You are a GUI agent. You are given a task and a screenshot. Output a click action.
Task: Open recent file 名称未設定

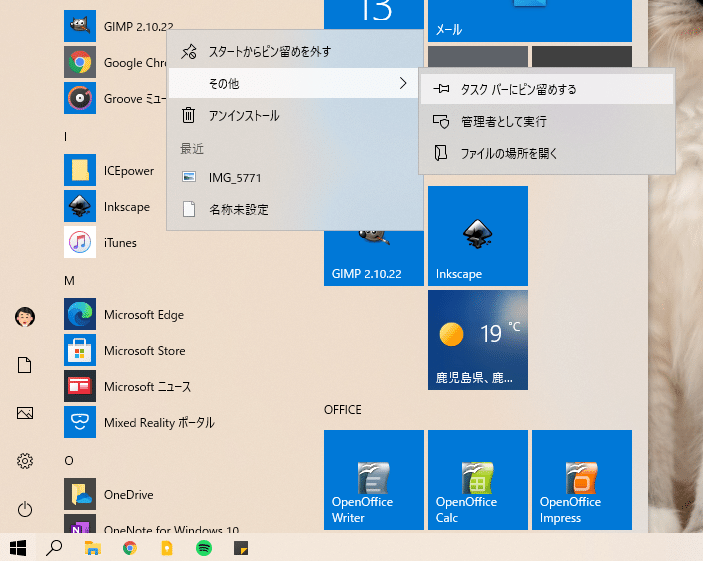tap(295, 209)
